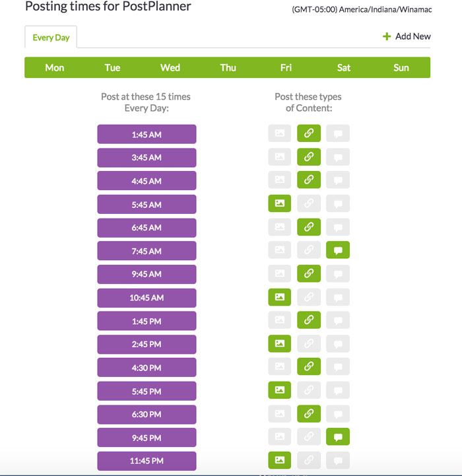Open the Every Day tab
Image resolution: width=462 pixels, height=476 pixels.
point(51,38)
